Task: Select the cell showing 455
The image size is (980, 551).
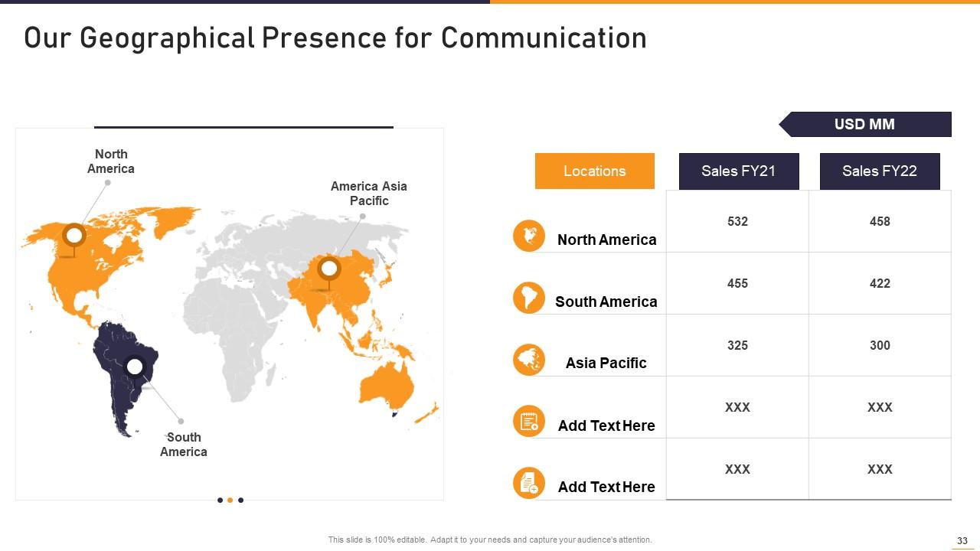Action: [737, 283]
